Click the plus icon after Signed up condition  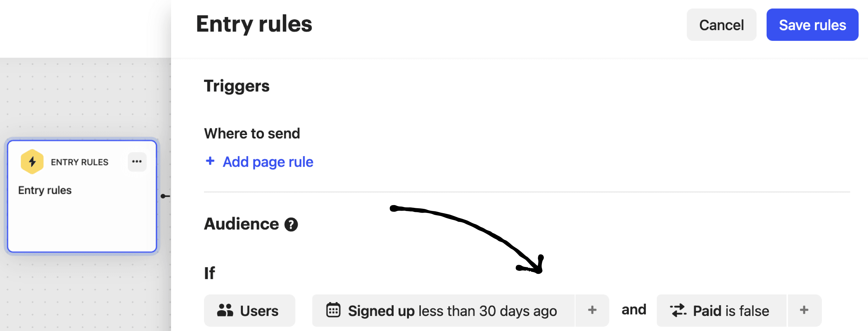(x=592, y=311)
